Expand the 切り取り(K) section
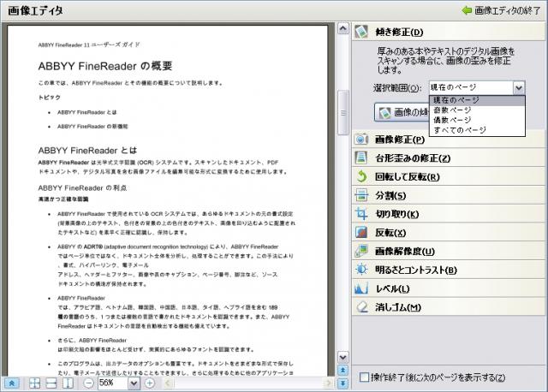 pos(449,214)
